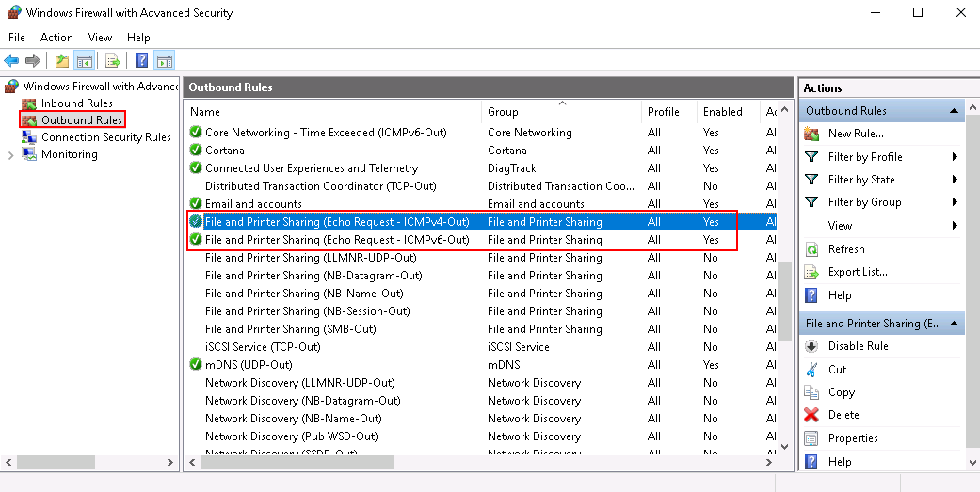Viewport: 980px width, 492px height.
Task: Click the rules list horizontal scrollbar thumb
Action: 297,463
